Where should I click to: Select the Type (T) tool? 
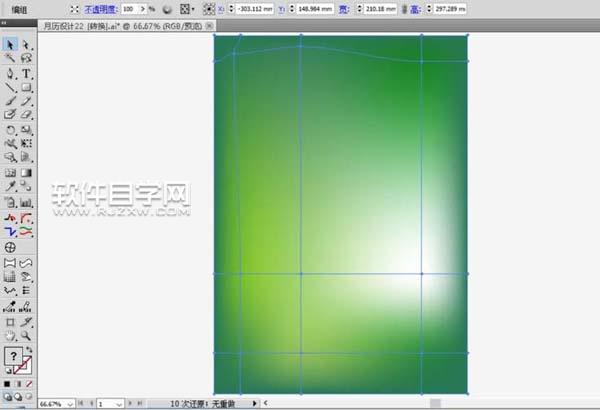pyautogui.click(x=26, y=73)
